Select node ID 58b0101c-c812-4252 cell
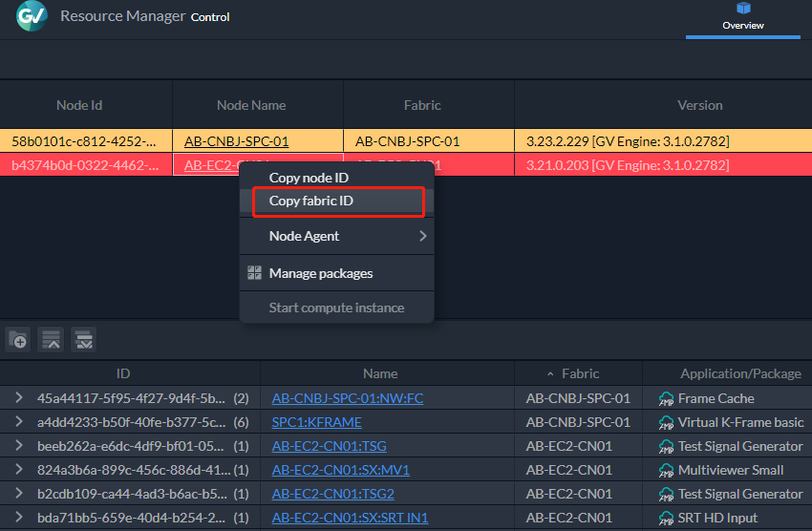 84,141
